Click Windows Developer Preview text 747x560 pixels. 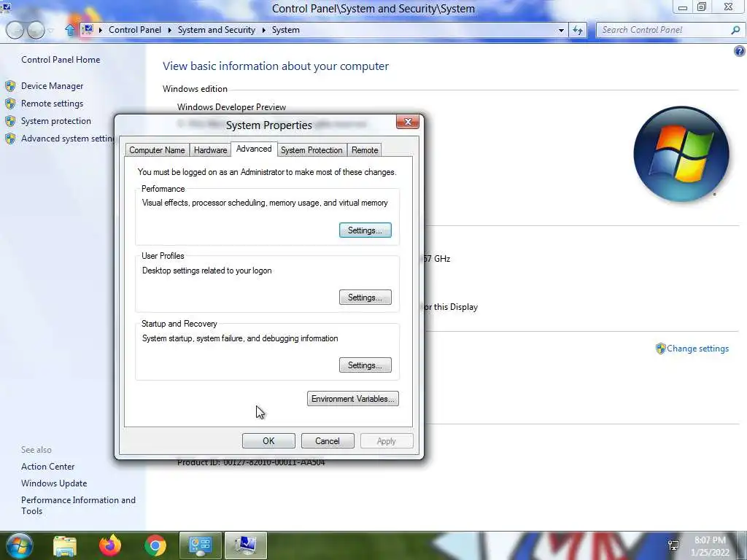(x=231, y=107)
